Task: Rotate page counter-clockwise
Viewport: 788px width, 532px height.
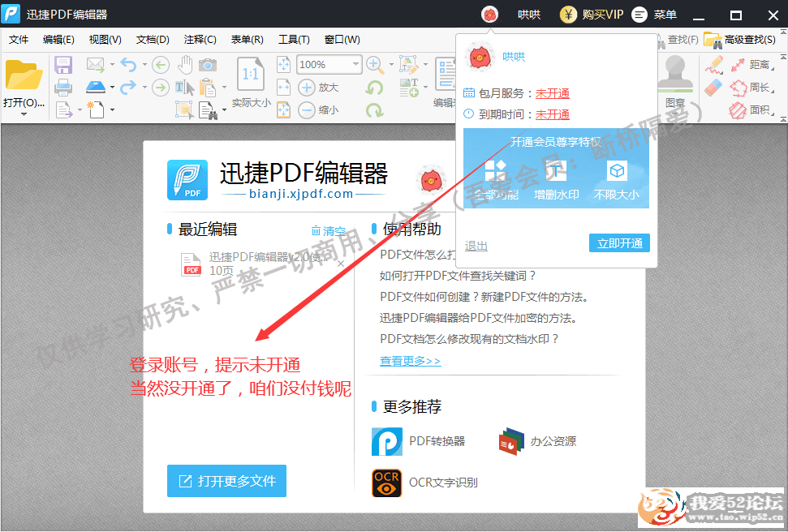Action: click(x=374, y=88)
